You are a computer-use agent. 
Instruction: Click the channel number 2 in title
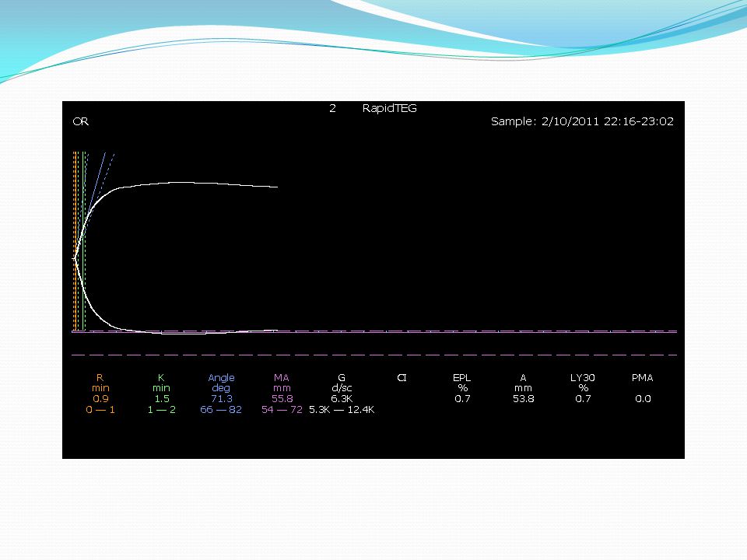332,109
